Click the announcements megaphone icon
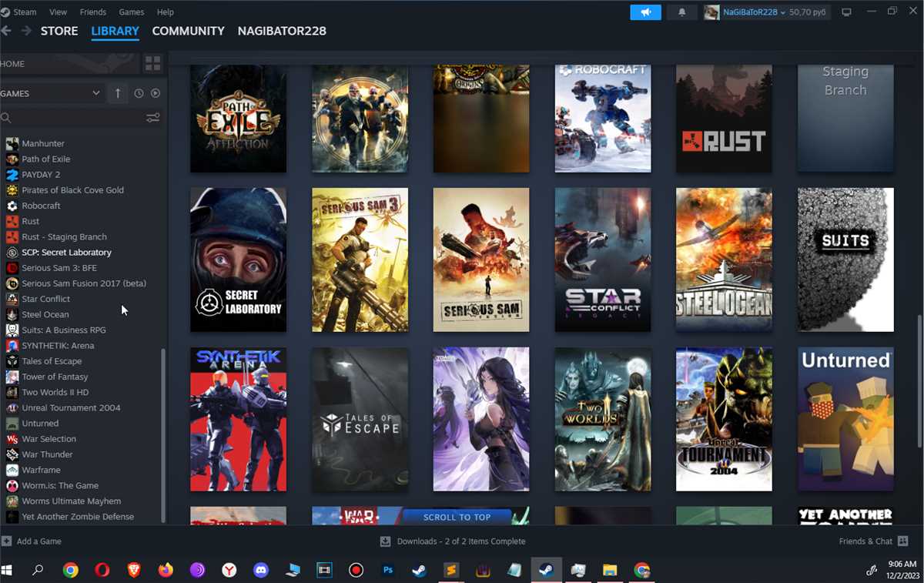 point(645,12)
